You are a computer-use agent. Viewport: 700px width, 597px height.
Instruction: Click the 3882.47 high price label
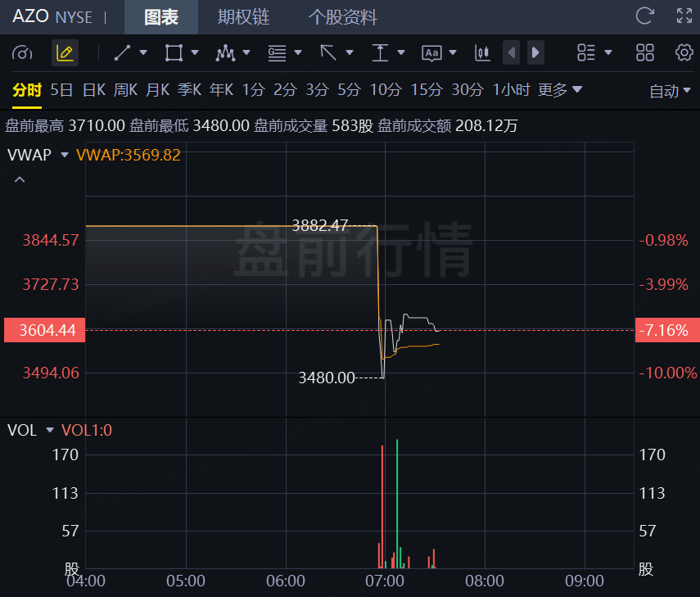(319, 225)
